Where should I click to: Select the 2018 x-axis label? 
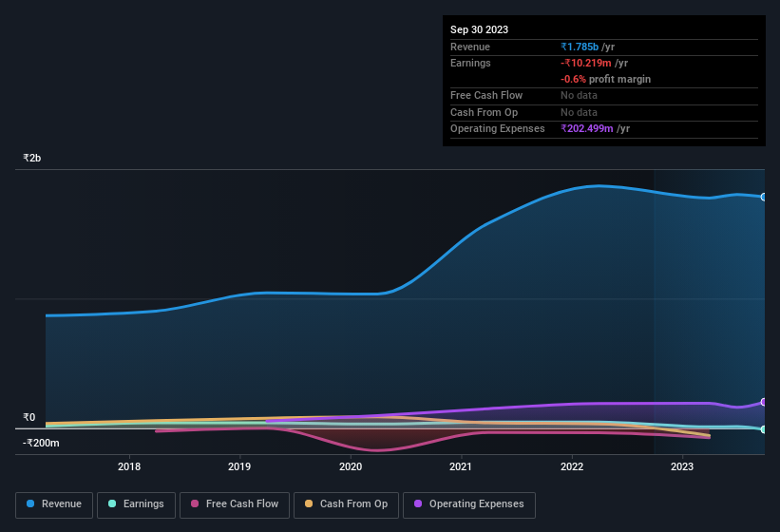(129, 466)
